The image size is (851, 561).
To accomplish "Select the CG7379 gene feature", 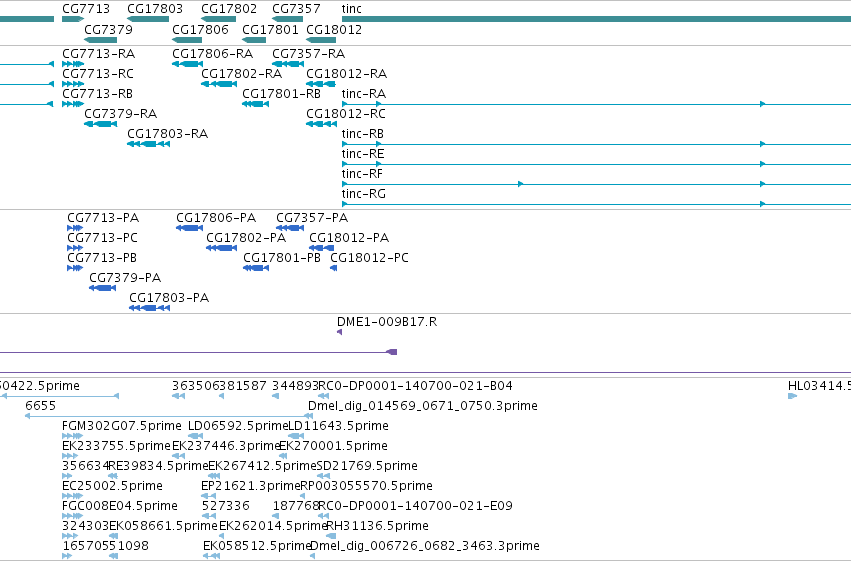I will [100, 40].
